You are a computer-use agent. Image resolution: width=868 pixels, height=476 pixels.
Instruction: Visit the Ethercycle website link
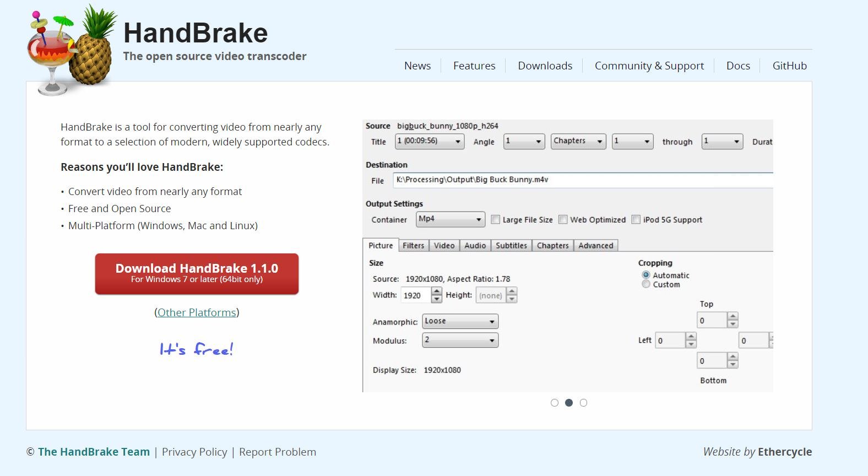click(x=785, y=452)
